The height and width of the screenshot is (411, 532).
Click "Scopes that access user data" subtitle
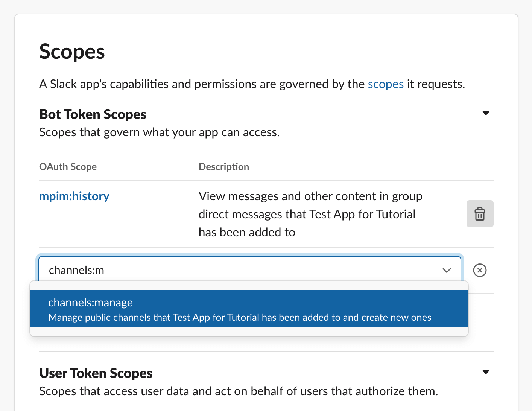pos(238,391)
